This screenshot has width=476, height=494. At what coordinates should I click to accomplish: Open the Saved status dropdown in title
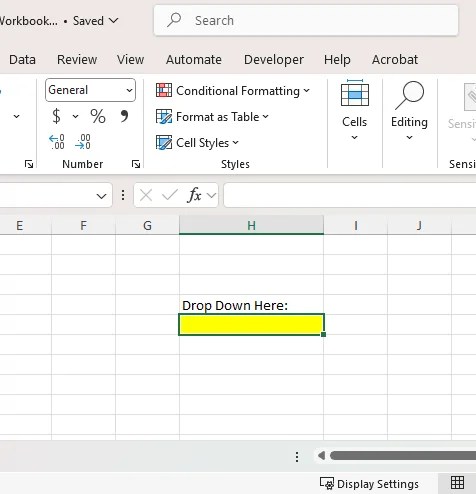click(x=96, y=21)
